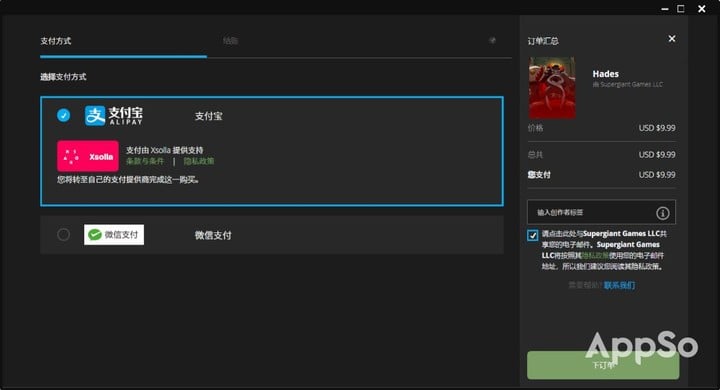This screenshot has width=720, height=390.
Task: Open Xsolla terms and conditions link
Action: tap(145, 161)
